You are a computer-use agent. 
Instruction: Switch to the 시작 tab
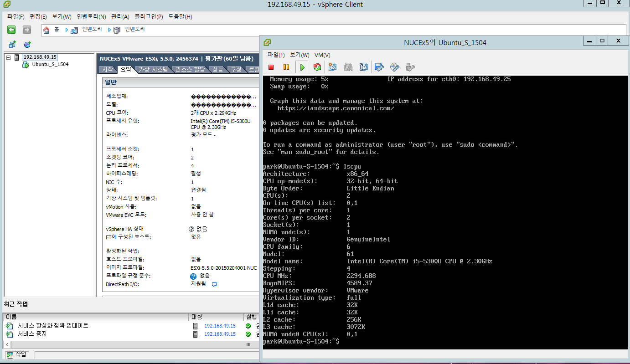coord(108,70)
